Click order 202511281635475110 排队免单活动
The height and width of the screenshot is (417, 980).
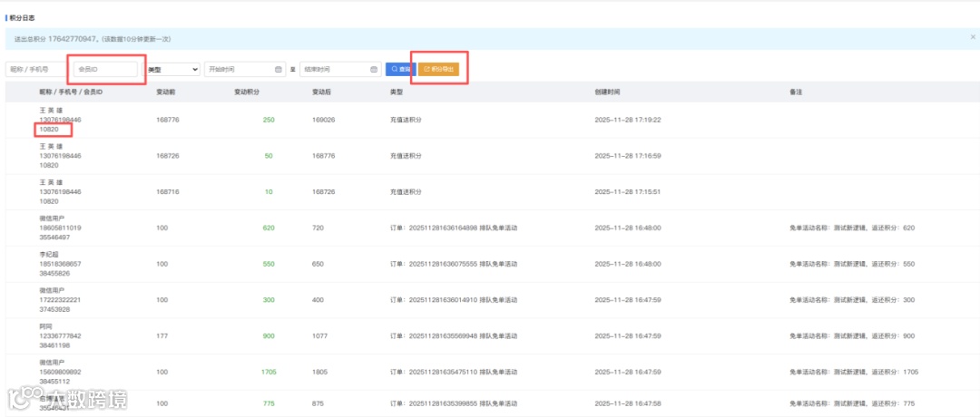coord(454,372)
